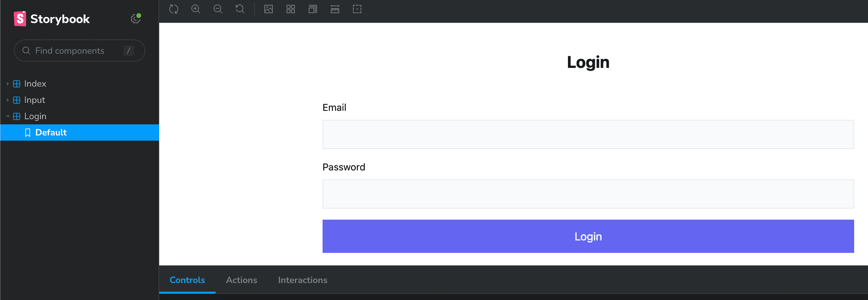This screenshot has height=300, width=868.
Task: Expand the Index component tree item
Action: point(35,84)
